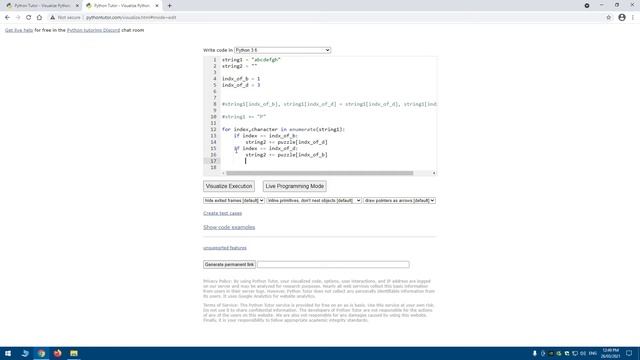
Task: Click the taskbar clock and date
Action: 610,353
